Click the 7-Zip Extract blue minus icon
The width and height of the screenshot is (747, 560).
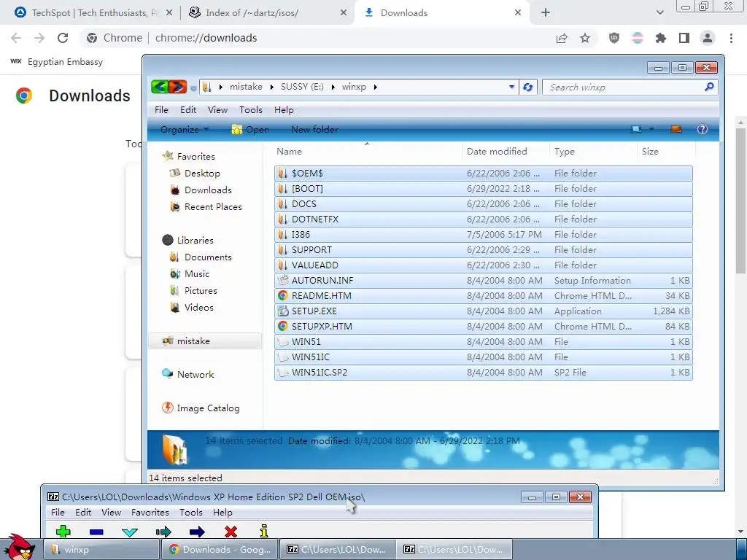[96, 532]
